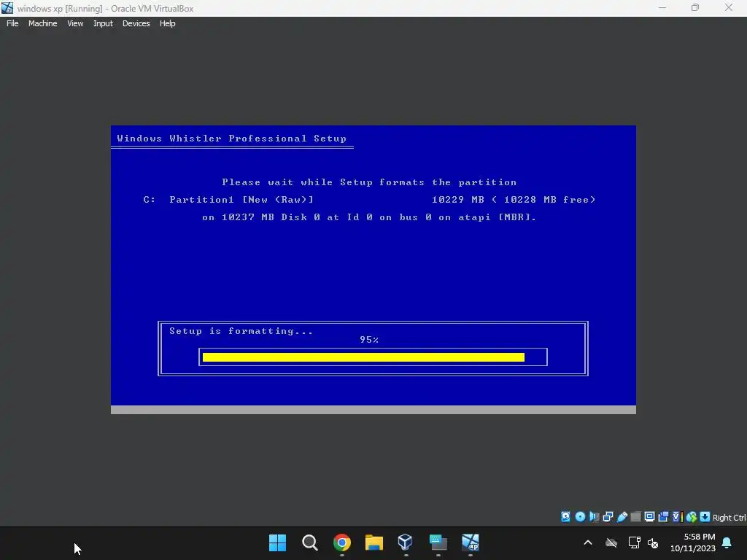Viewport: 747px width, 560px height.
Task: Click the mouse integration indicator icon
Action: (x=692, y=517)
